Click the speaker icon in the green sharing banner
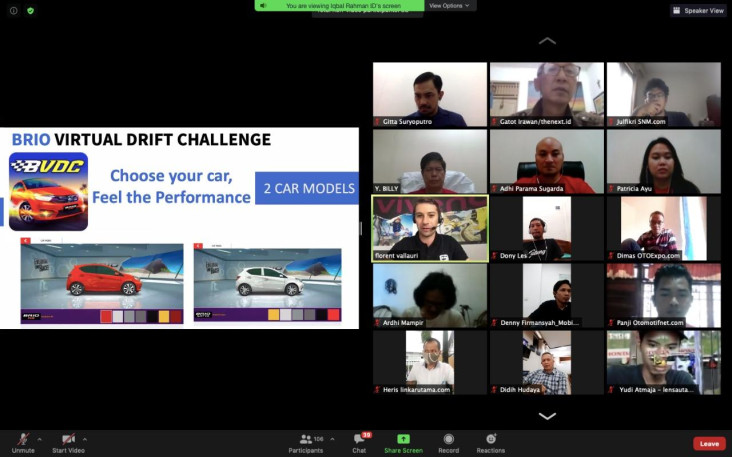 [263, 6]
